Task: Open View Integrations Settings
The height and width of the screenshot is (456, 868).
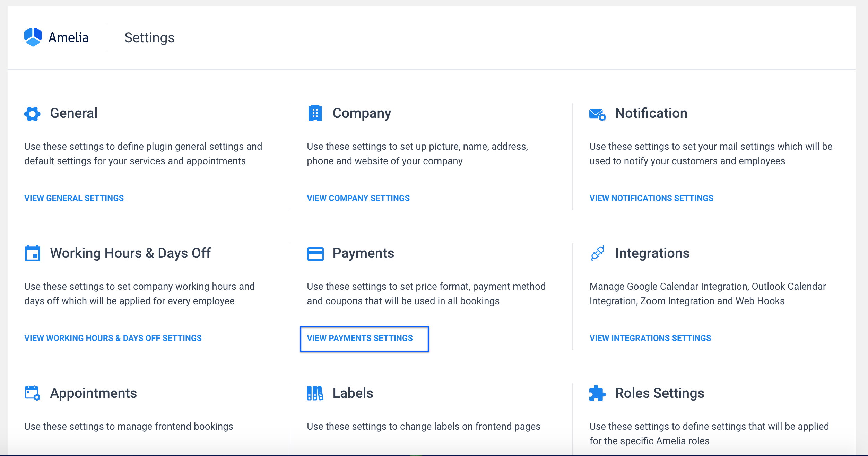Action: click(650, 338)
